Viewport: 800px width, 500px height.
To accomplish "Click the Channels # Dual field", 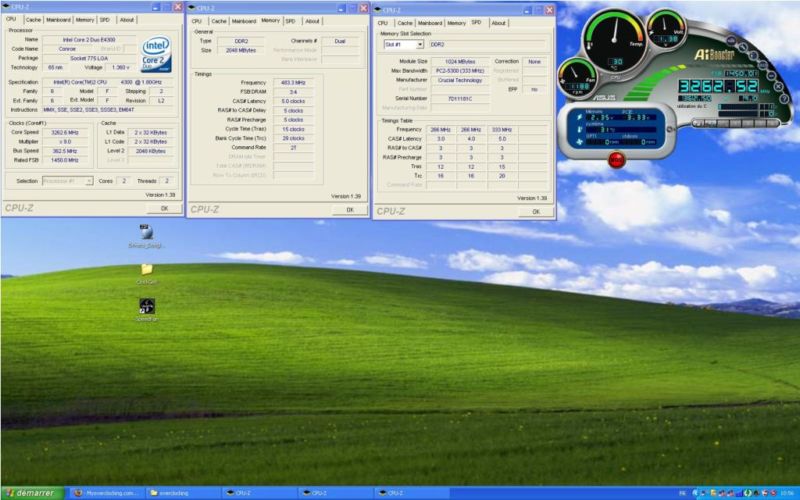I will (x=340, y=41).
